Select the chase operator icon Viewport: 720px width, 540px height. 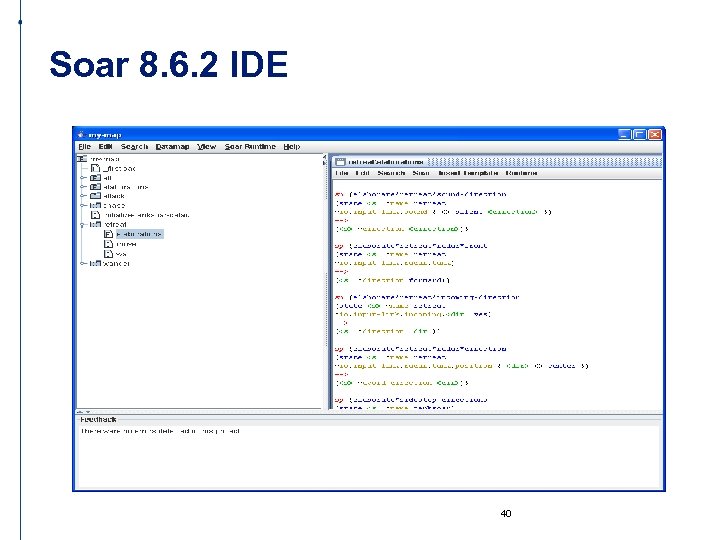[x=95, y=205]
